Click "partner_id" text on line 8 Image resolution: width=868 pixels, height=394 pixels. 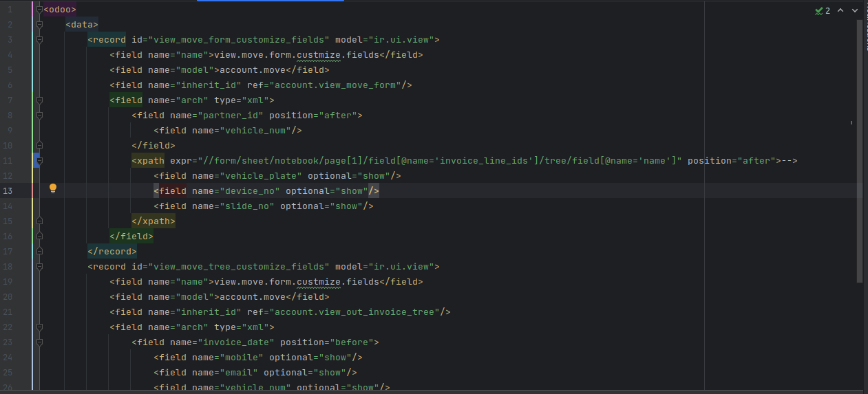click(231, 116)
